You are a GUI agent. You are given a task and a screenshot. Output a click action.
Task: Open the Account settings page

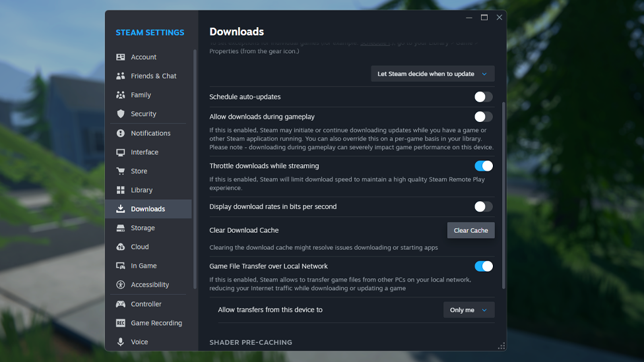click(x=148, y=57)
